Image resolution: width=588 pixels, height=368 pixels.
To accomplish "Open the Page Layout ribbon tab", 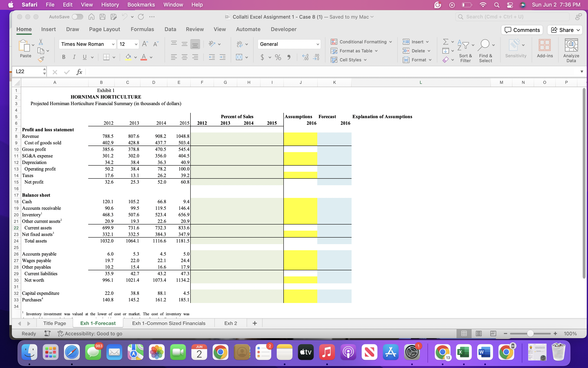I will coord(105,29).
